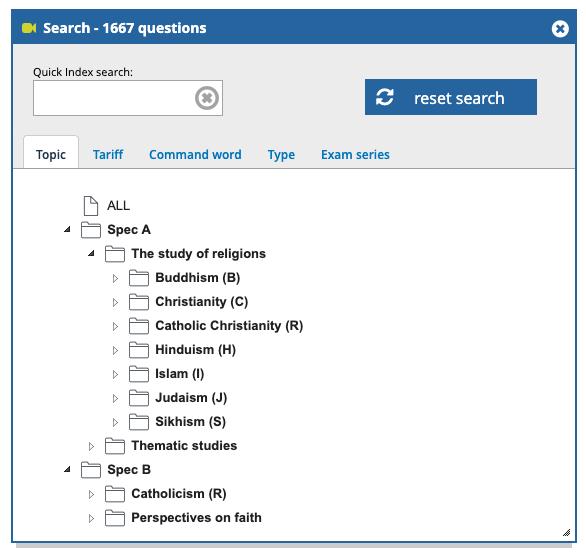The height and width of the screenshot is (556, 586).
Task: Expand the Islam (I) node
Action: [x=115, y=374]
